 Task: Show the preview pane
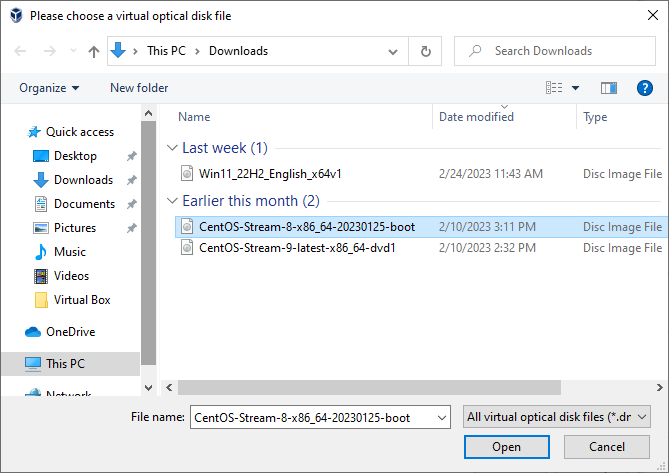[609, 88]
